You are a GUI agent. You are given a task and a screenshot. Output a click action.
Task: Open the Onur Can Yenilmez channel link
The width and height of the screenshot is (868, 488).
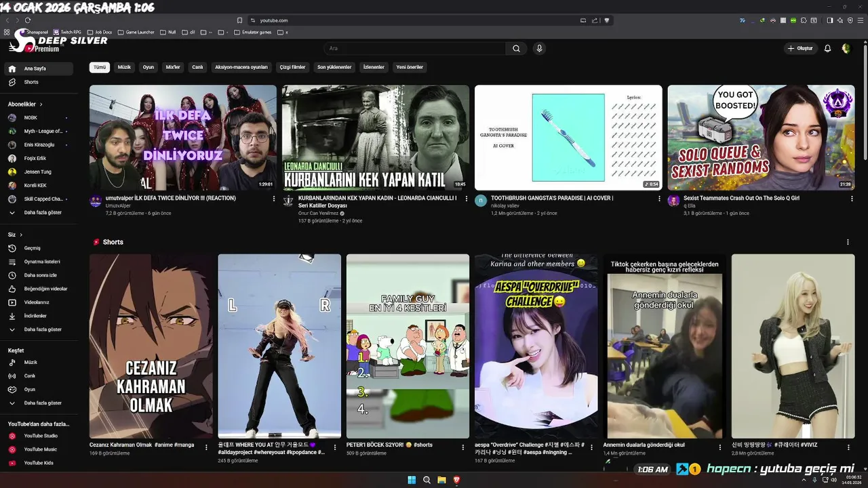tap(319, 213)
